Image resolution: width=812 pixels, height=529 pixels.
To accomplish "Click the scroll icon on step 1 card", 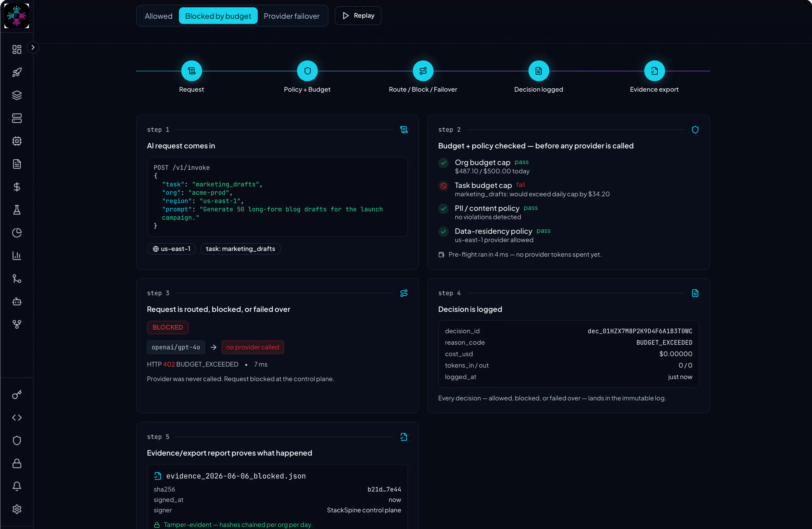I will (x=404, y=130).
